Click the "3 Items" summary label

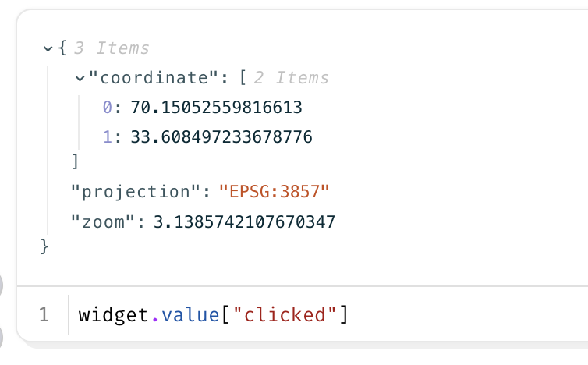point(112,48)
